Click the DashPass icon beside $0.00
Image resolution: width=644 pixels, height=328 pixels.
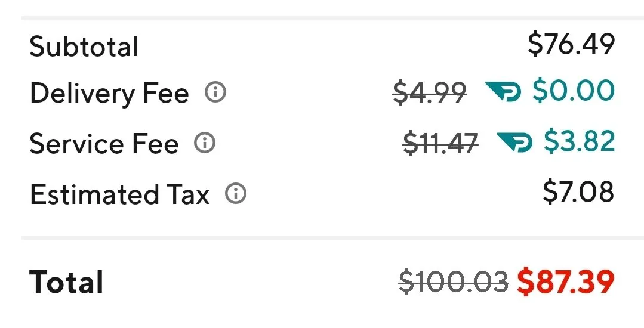pos(504,92)
